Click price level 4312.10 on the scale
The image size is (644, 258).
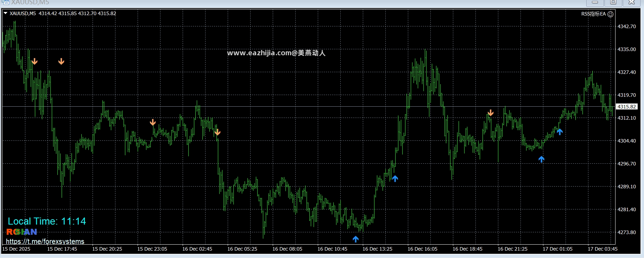click(627, 118)
